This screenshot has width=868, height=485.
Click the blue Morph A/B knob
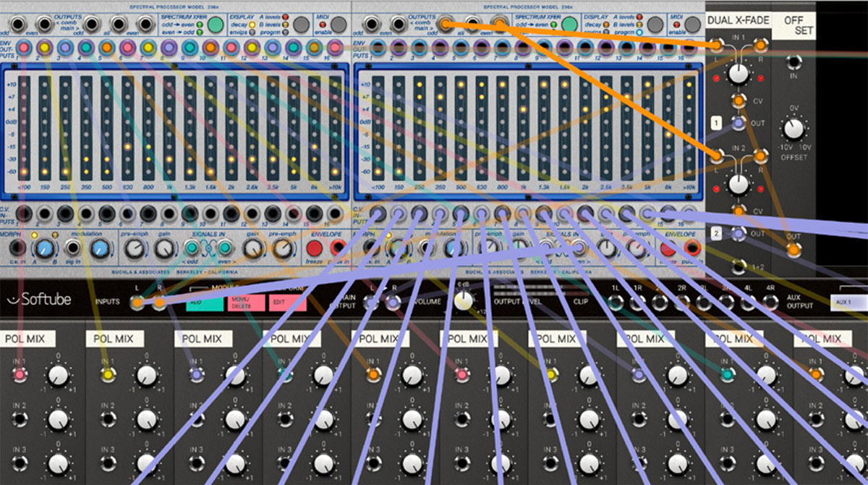pyautogui.click(x=45, y=249)
